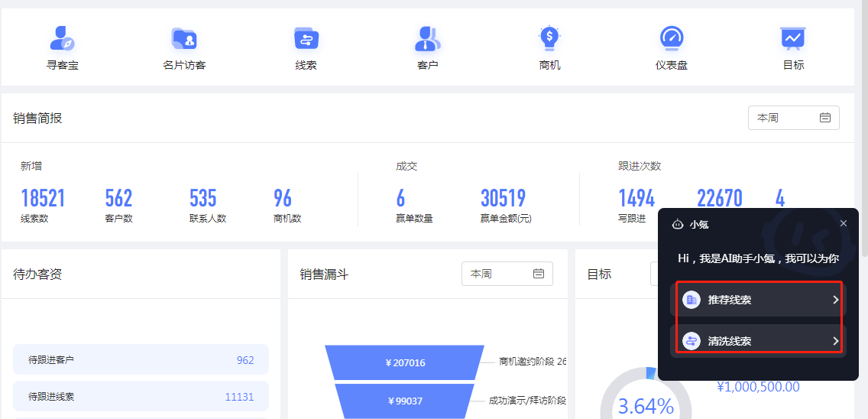
Task: Close the 小氪 assistant popup
Action: (843, 223)
